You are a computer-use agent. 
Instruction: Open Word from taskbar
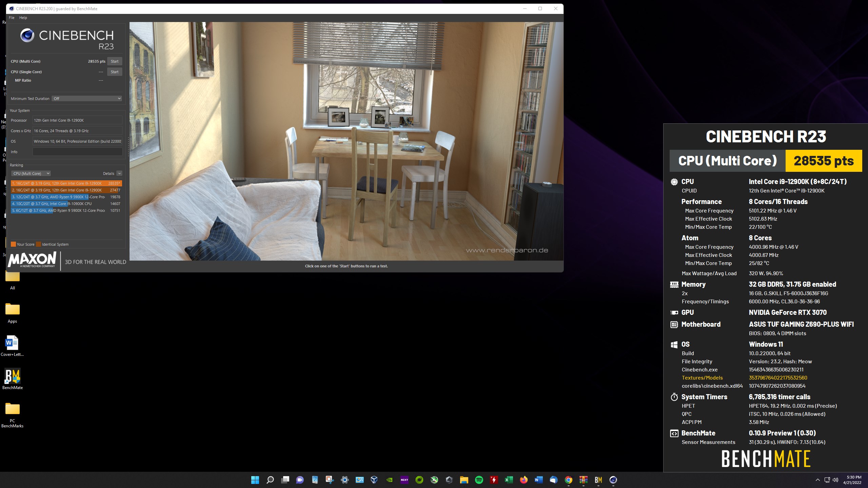coord(538,480)
